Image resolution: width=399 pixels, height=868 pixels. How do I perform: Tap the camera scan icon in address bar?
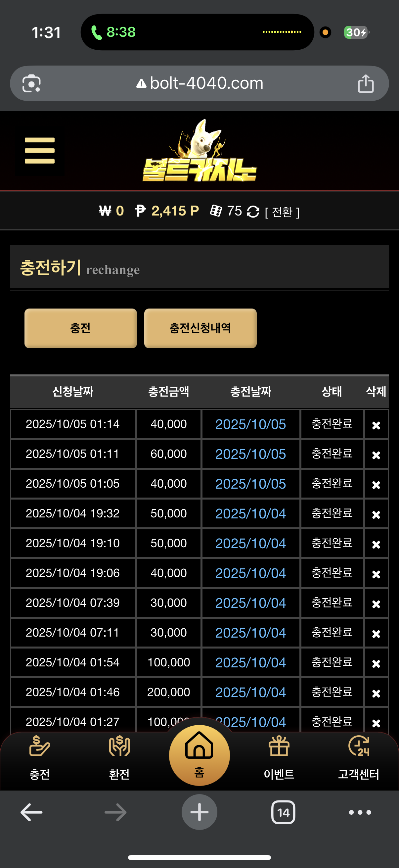pos(31,83)
